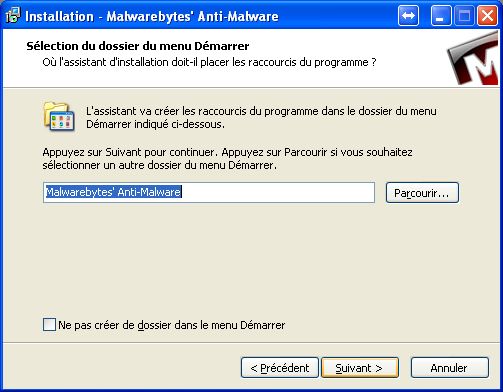Go back with the Précédent button
This screenshot has width=503, height=392.
tap(280, 368)
